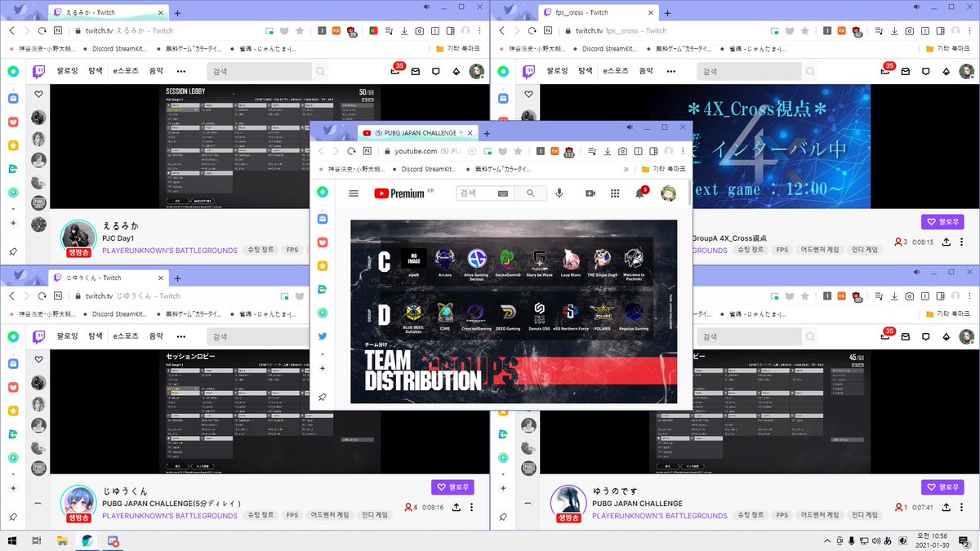The height and width of the screenshot is (551, 980).
Task: Open Twitch home logo in えるみか window
Action: [x=38, y=72]
